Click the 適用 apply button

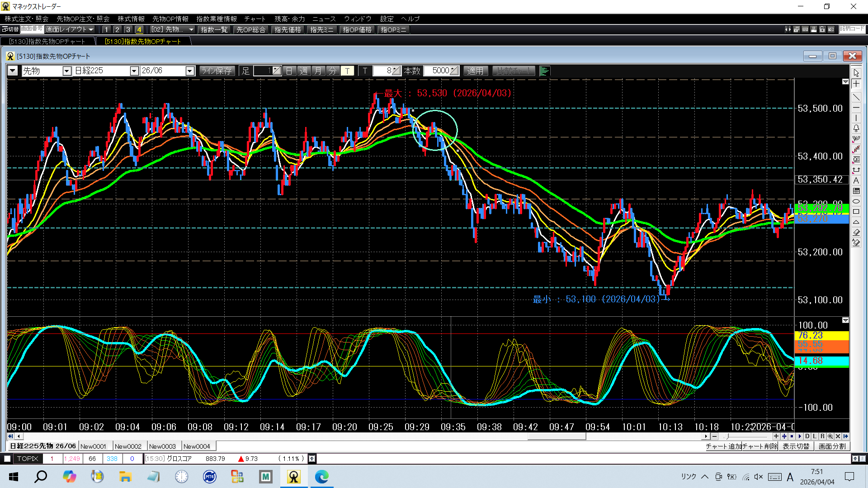(475, 71)
